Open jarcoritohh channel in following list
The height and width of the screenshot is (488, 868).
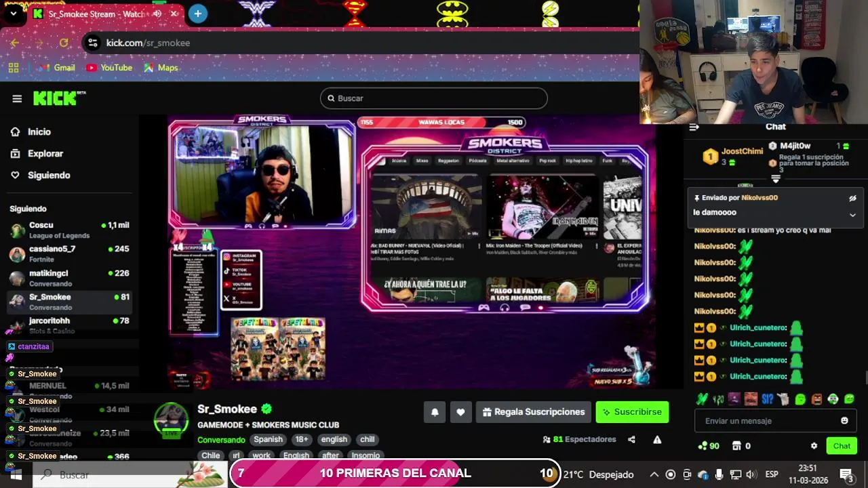(x=69, y=325)
